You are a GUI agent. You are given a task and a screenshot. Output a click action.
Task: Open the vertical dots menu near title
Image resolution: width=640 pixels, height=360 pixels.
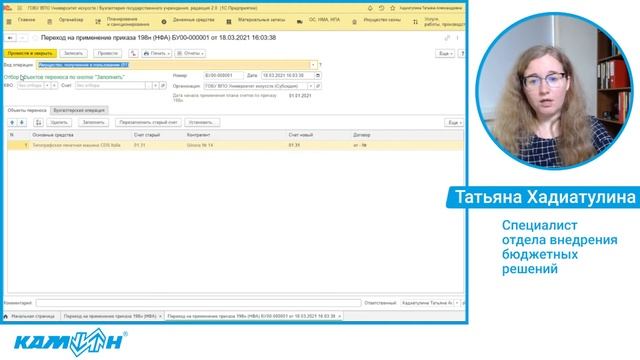[x=458, y=38]
